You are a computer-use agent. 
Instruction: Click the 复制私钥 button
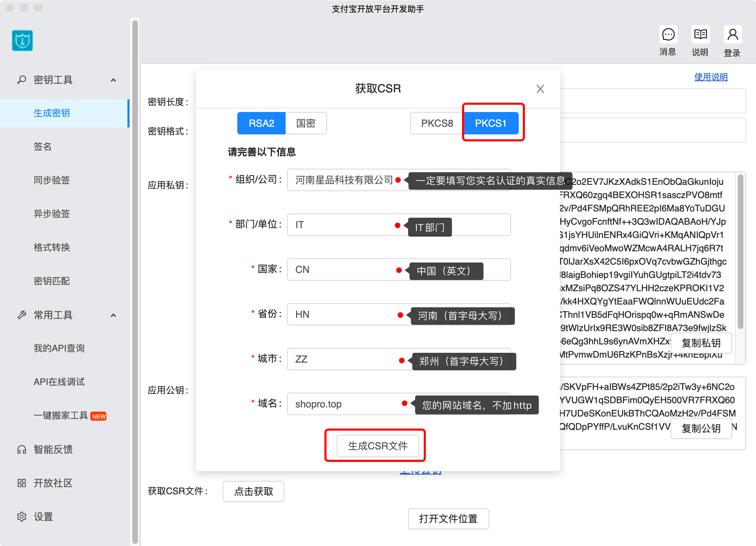[701, 343]
